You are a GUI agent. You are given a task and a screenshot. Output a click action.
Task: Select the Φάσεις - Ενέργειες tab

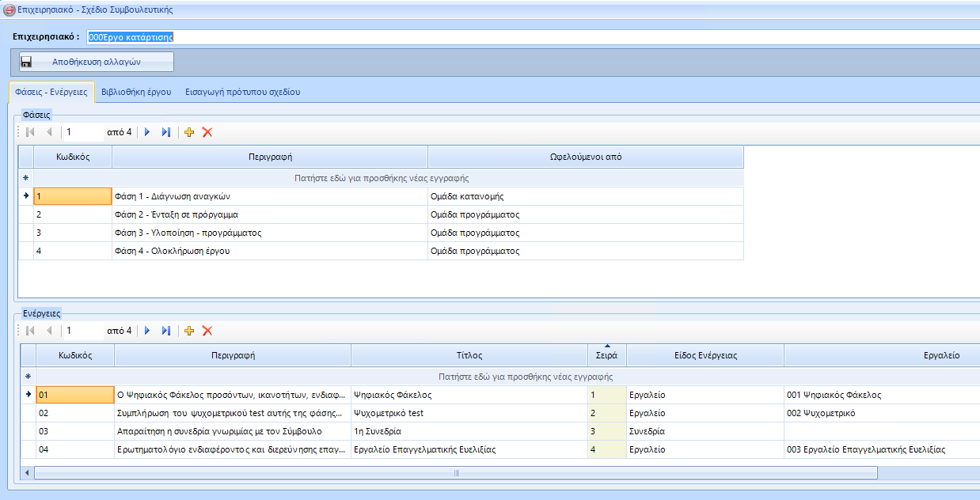51,92
